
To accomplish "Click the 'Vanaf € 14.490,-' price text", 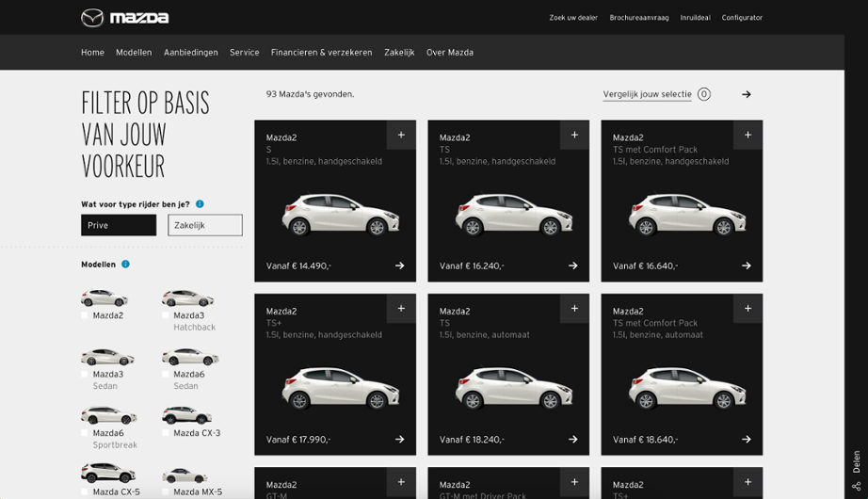I will click(x=298, y=266).
